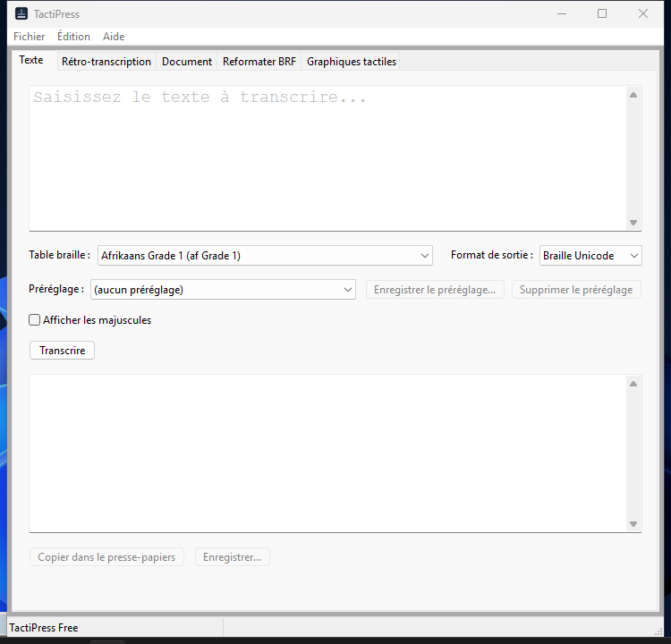Open the Table braille dropdown

tap(265, 256)
